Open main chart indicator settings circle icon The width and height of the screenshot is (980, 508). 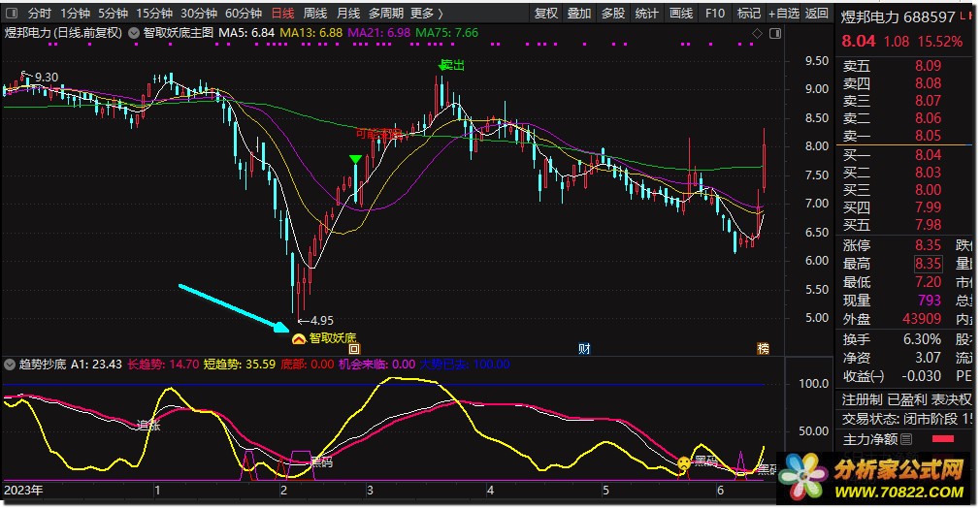(x=134, y=33)
